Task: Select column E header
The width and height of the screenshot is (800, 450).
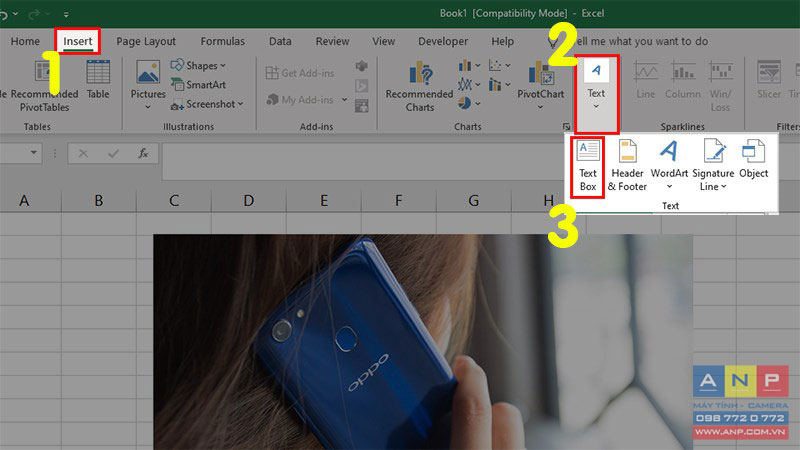Action: tap(323, 201)
